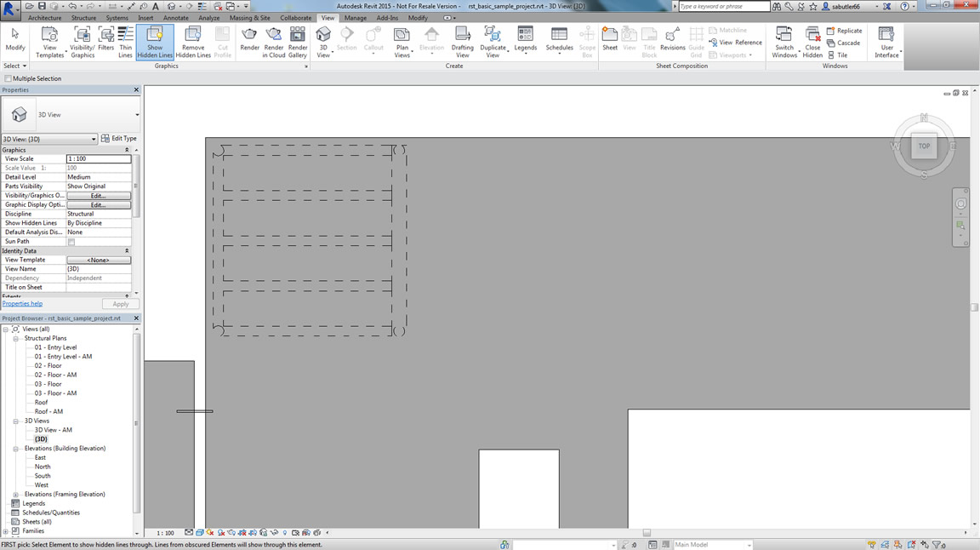Click the Switch Windows icon

point(783,42)
